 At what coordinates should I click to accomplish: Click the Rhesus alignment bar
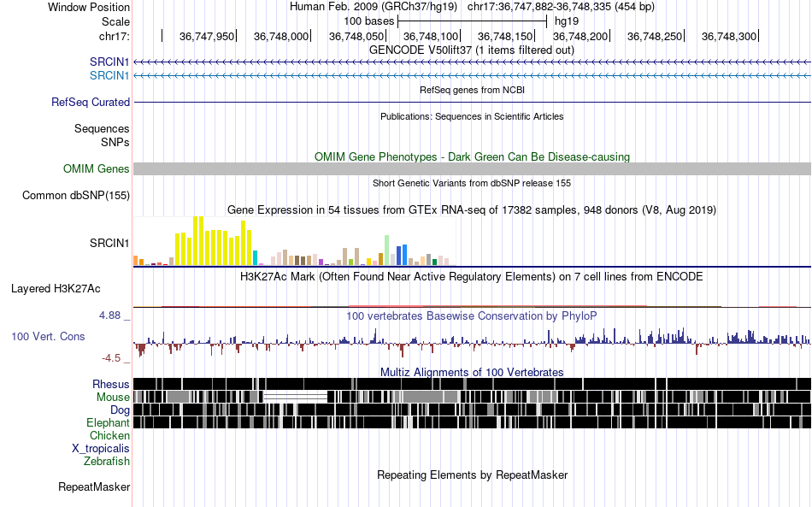(x=473, y=384)
